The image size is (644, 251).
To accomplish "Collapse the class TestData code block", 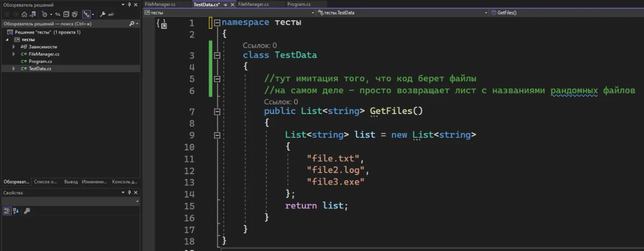I will [x=217, y=55].
